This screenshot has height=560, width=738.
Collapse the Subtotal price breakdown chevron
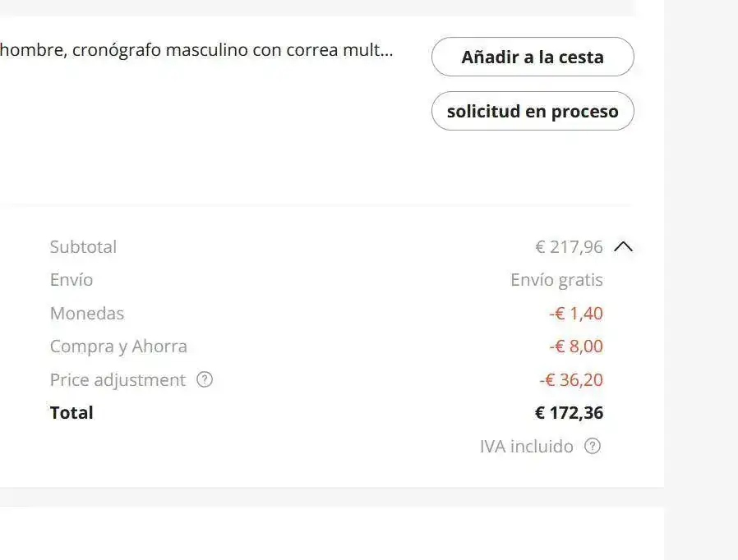[x=624, y=246]
